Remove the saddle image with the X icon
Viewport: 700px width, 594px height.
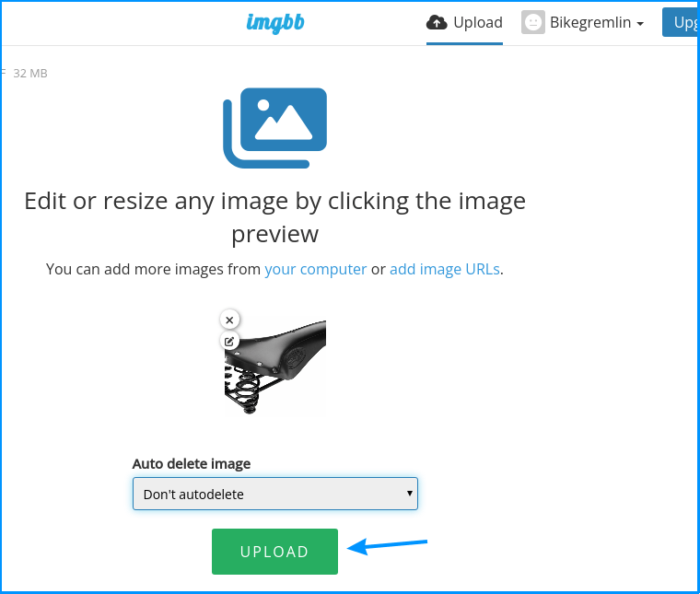tap(229, 320)
